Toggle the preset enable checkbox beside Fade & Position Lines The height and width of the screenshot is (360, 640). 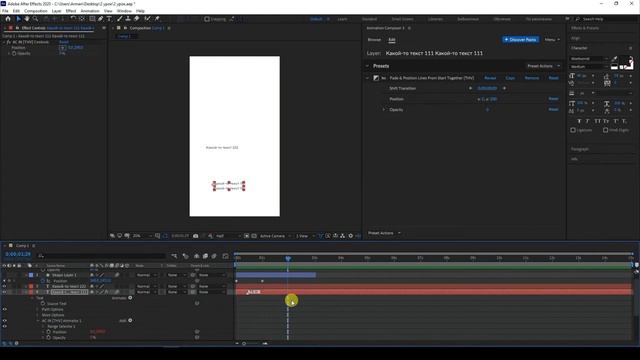tap(376, 78)
